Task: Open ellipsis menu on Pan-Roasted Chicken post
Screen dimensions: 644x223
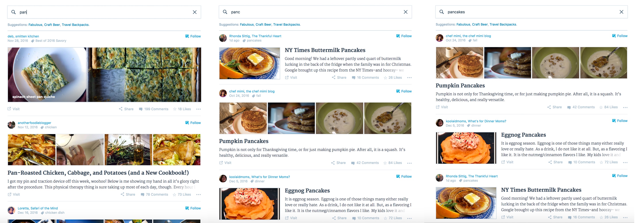Action: 199,194
